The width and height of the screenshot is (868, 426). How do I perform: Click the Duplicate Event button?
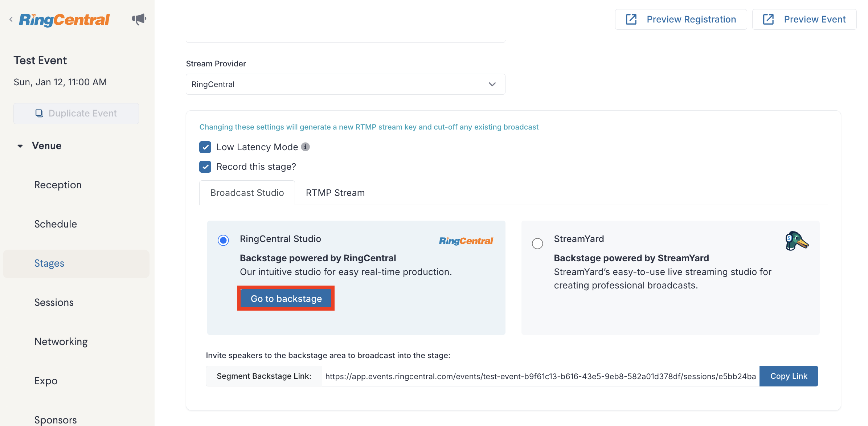tap(76, 113)
